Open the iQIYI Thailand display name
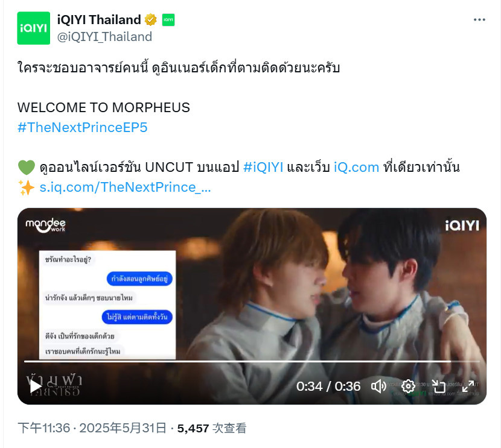Screen dimensions: 501x448 click(x=99, y=20)
